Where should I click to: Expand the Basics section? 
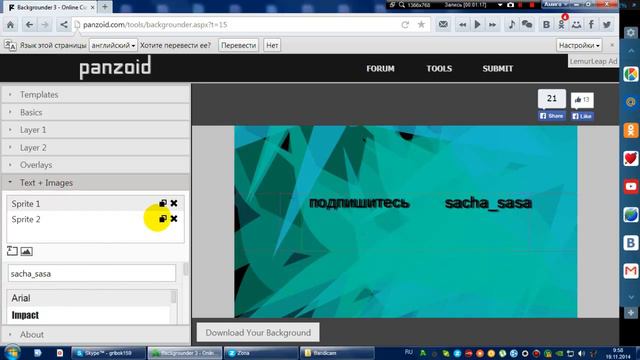pyautogui.click(x=96, y=112)
